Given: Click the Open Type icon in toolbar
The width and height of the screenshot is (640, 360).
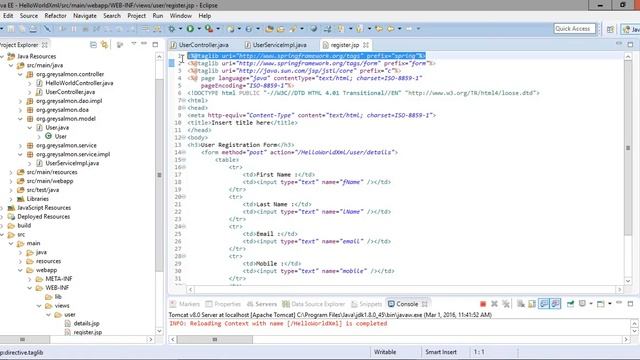Looking at the screenshot, I should (x=269, y=29).
